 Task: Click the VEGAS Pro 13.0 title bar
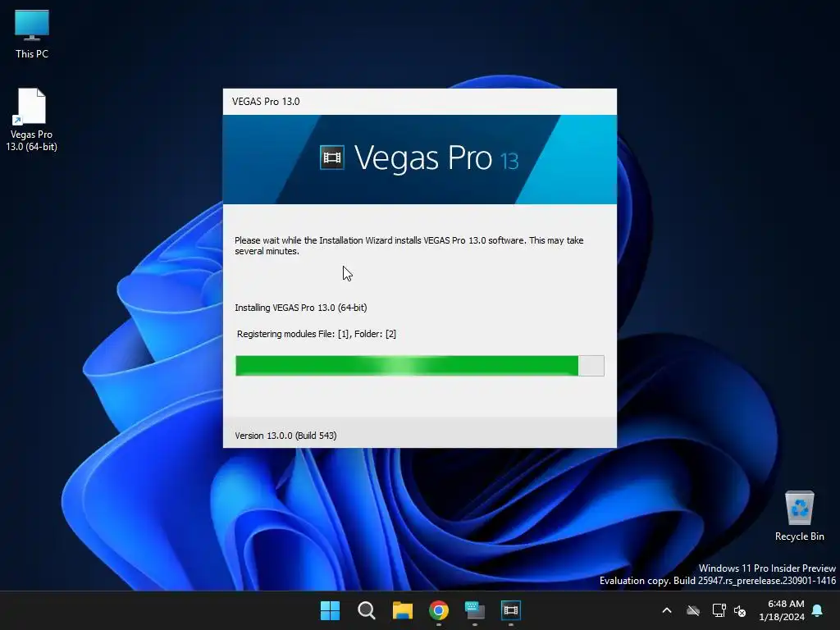(x=419, y=102)
